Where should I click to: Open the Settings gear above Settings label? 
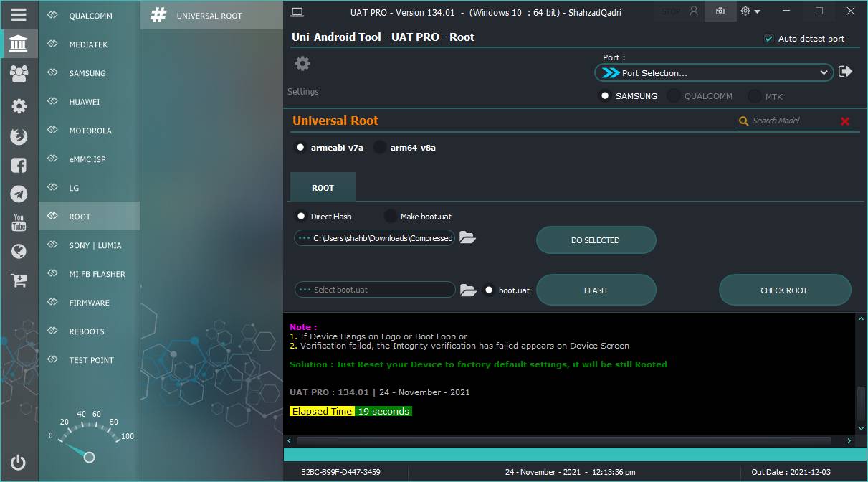[x=302, y=64]
